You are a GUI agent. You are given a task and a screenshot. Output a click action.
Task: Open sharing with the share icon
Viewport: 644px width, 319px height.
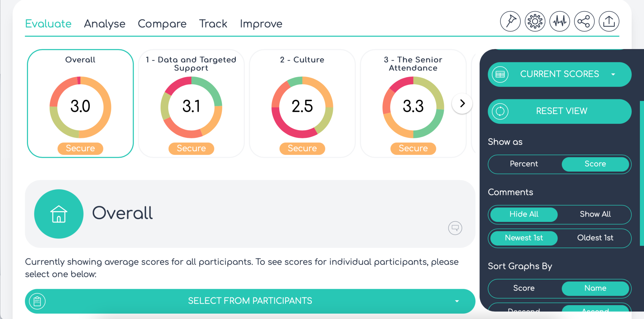pyautogui.click(x=584, y=21)
